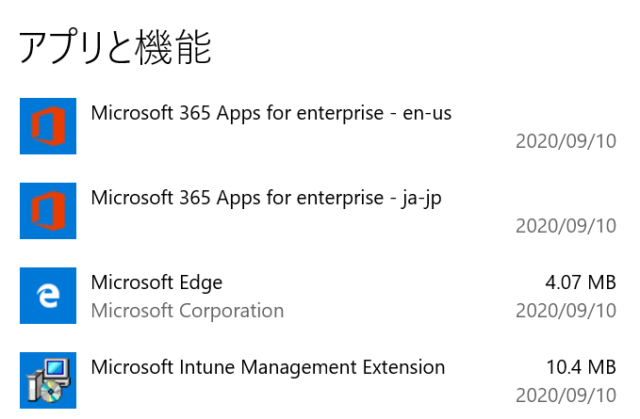640x419 pixels.
Task: Click the en-us language suffix in first entry
Action: (427, 114)
